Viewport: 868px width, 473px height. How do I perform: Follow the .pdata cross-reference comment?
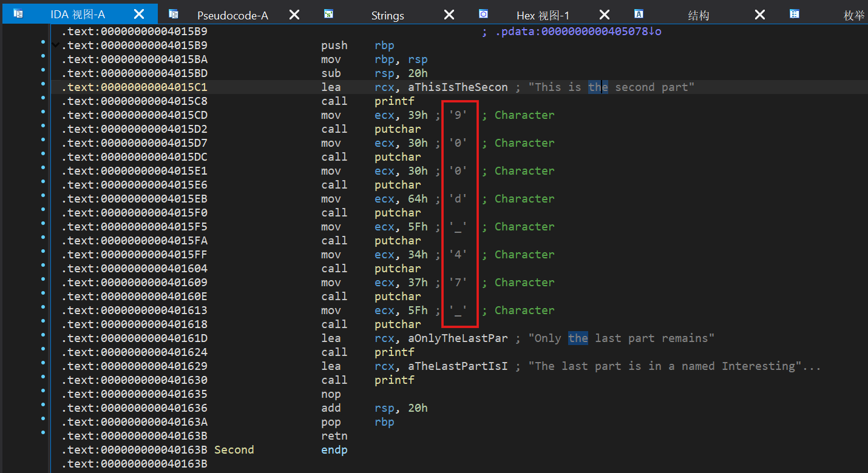577,32
